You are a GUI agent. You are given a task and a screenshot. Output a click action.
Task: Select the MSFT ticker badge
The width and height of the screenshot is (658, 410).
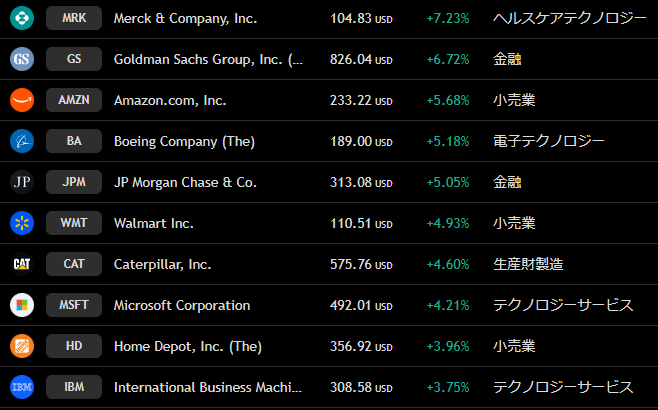tap(74, 305)
